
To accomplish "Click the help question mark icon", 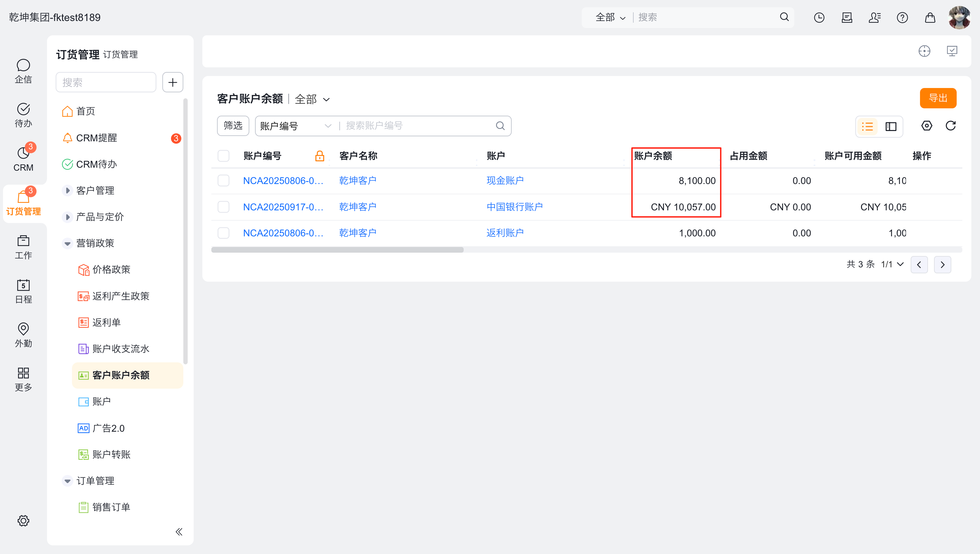I will point(902,18).
